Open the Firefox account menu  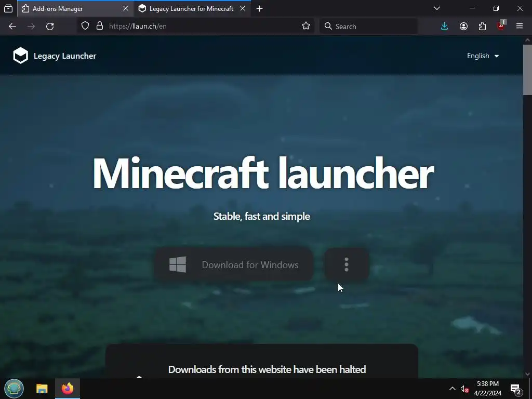tap(463, 26)
